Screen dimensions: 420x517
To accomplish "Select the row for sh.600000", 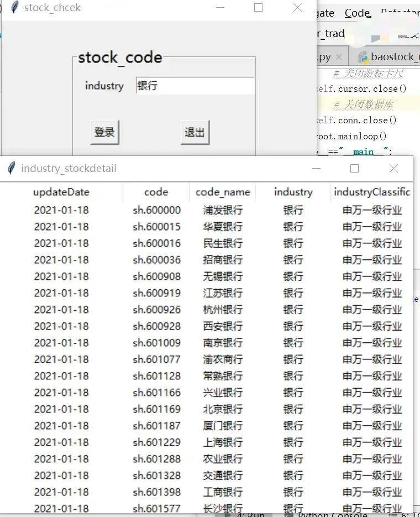I will [x=206, y=210].
